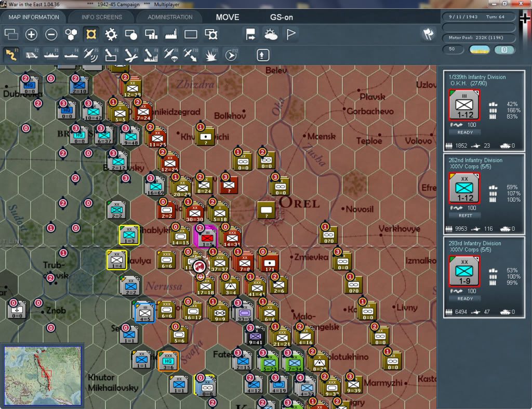Screen dimensions: 532x409
Task: Open the 293rd Infantry Division title link
Action: [475, 243]
